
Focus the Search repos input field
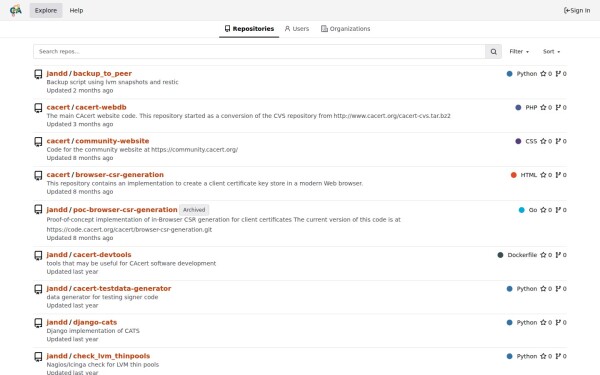tap(259, 52)
